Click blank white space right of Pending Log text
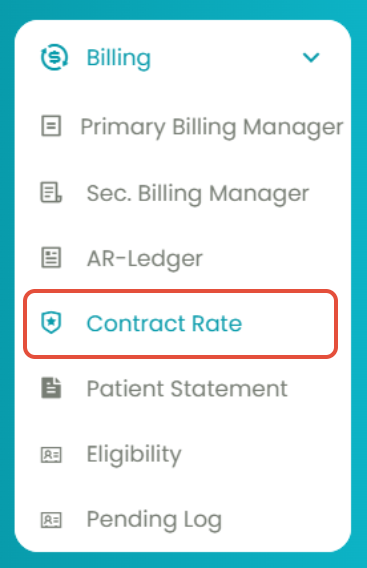 pos(284,520)
